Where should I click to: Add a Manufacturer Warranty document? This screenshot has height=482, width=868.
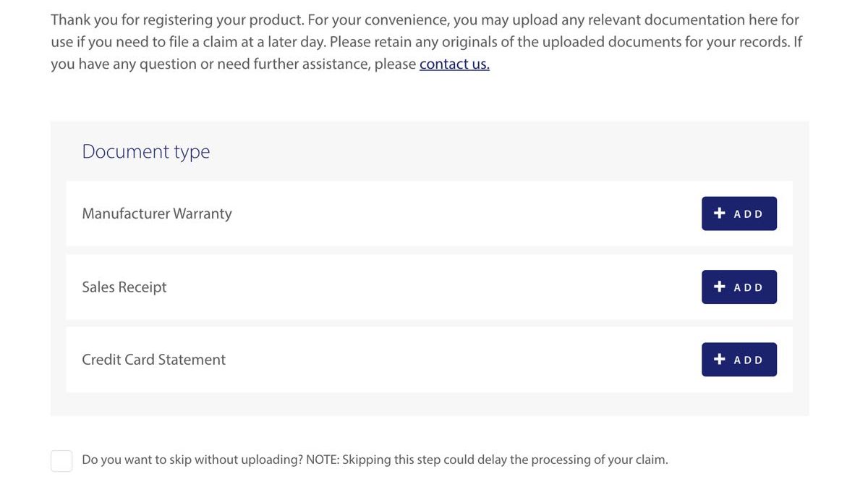[739, 213]
